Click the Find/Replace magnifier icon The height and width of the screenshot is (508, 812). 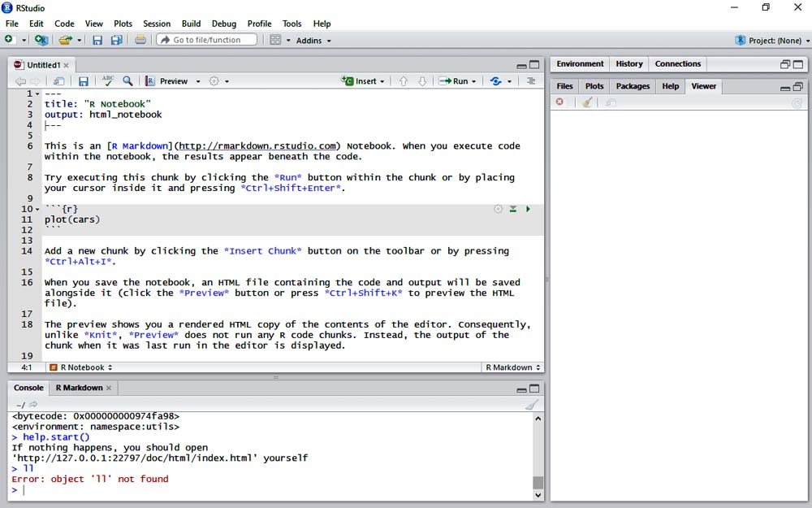click(128, 80)
